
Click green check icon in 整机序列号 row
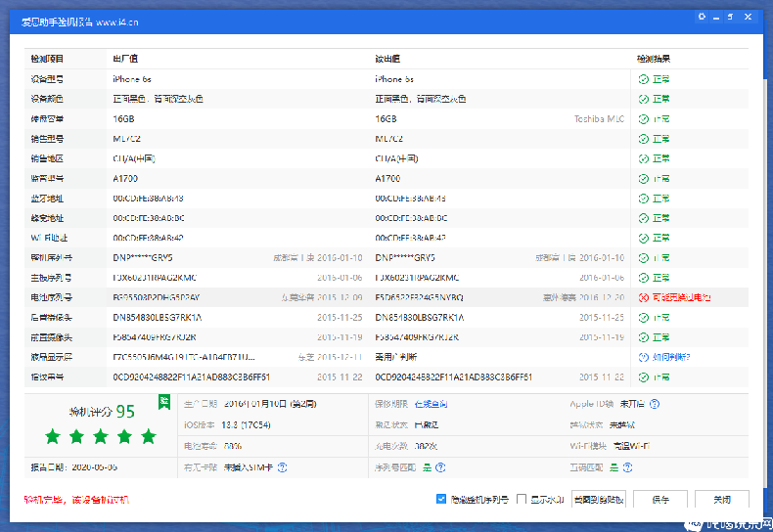[643, 257]
